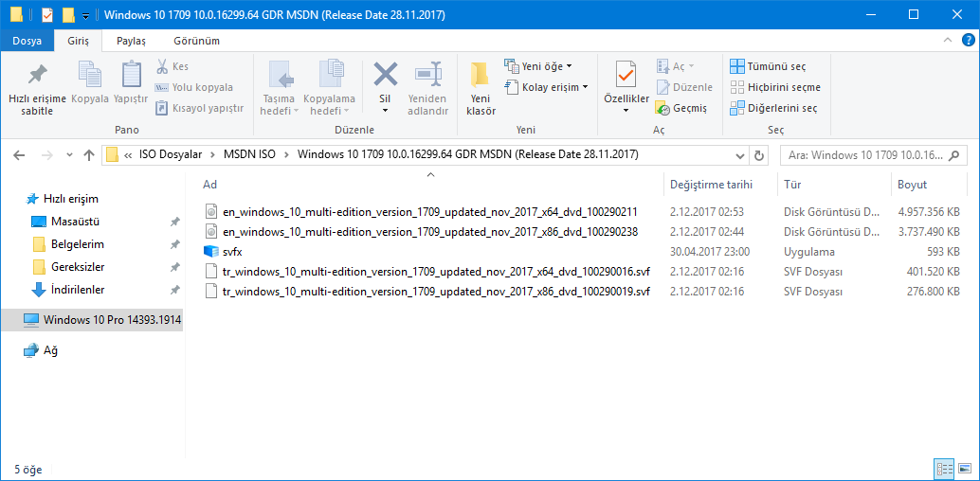
Task: Sort by the Ad column header
Action: [428, 185]
